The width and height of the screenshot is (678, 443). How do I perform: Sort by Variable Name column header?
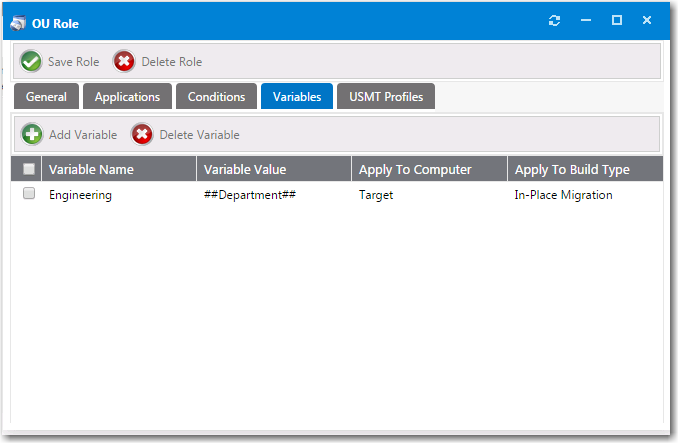tap(91, 169)
